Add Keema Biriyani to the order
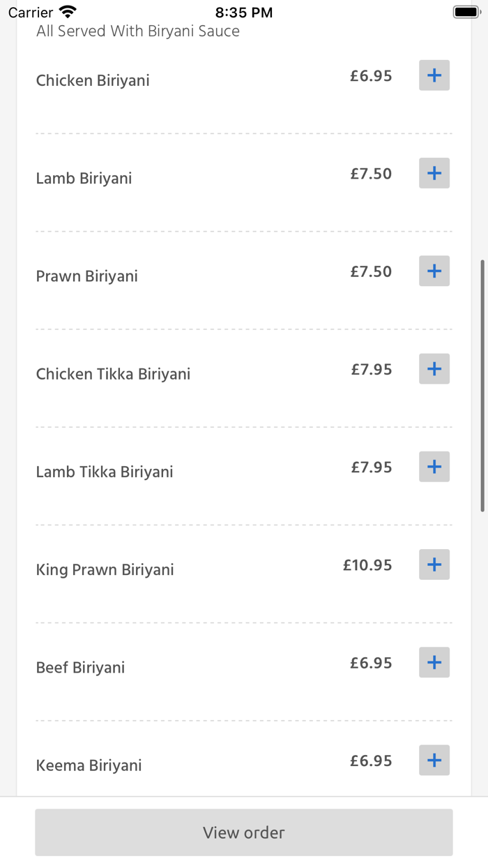Screen dimensions: 488x868 434,761
